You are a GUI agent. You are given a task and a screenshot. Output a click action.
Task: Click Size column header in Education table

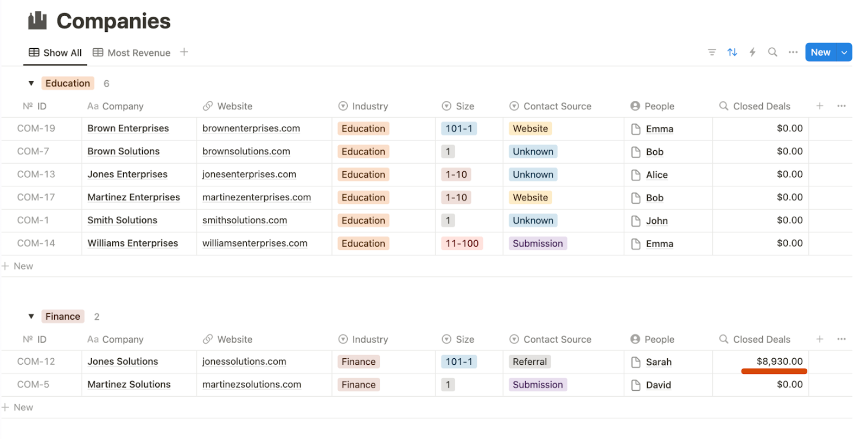(x=458, y=106)
